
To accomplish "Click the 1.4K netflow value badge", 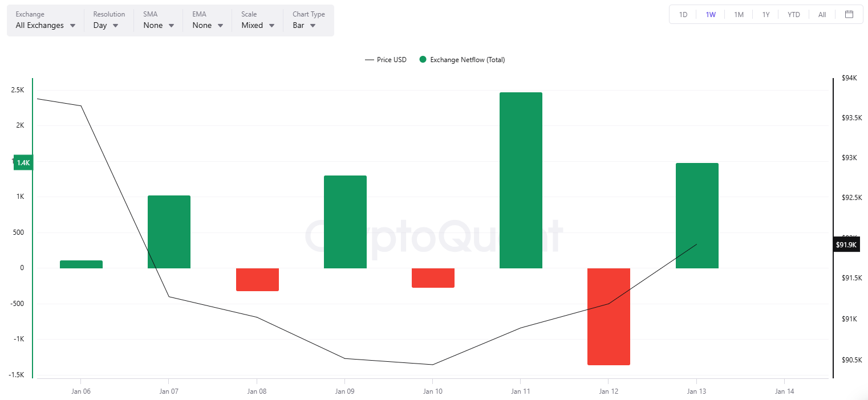I will (x=23, y=162).
